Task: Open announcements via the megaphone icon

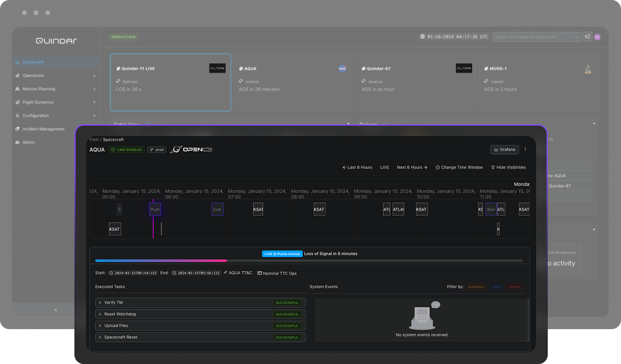Action: [x=587, y=37]
